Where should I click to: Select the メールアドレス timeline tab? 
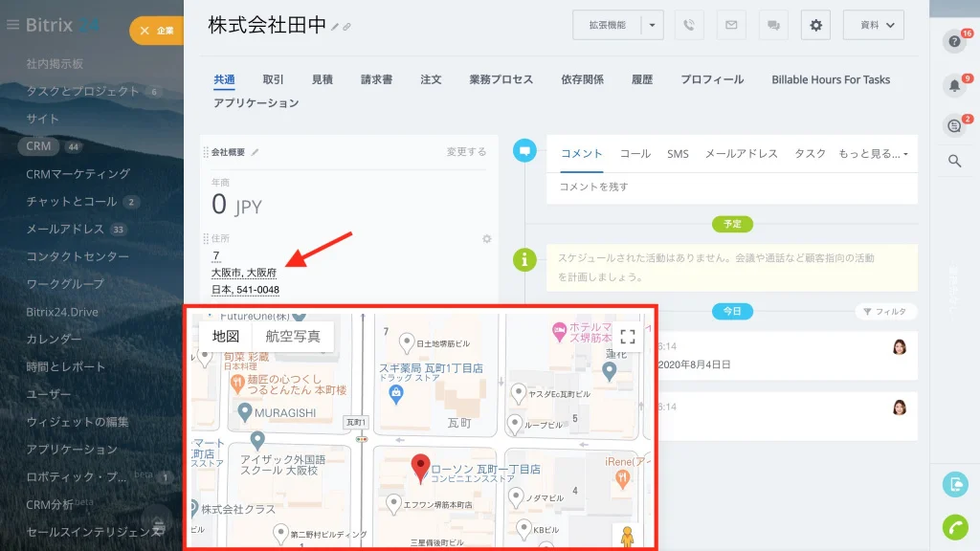click(x=742, y=154)
